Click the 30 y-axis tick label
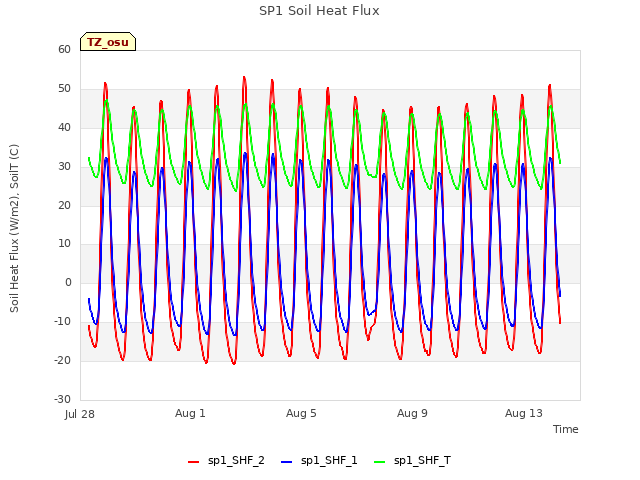This screenshot has height=480, width=640. point(64,167)
